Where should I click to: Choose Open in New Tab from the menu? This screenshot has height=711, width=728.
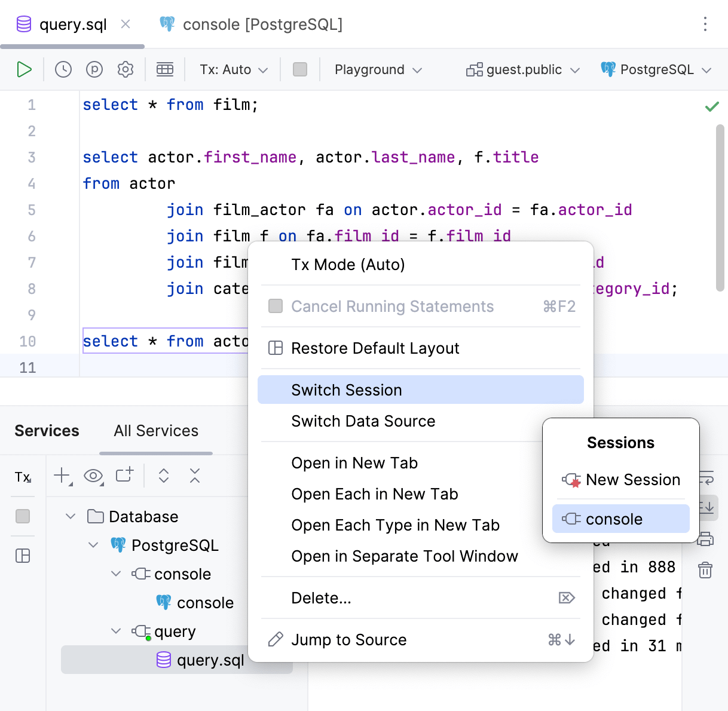[354, 463]
